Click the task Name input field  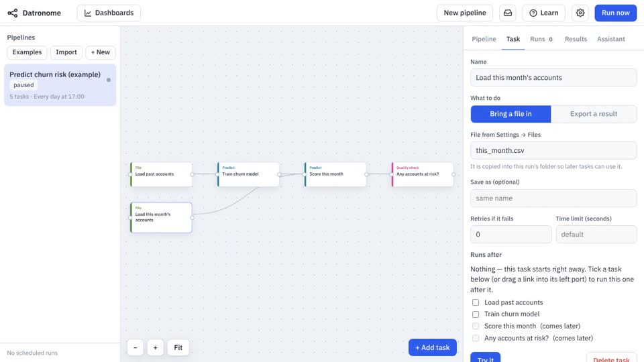pos(553,78)
